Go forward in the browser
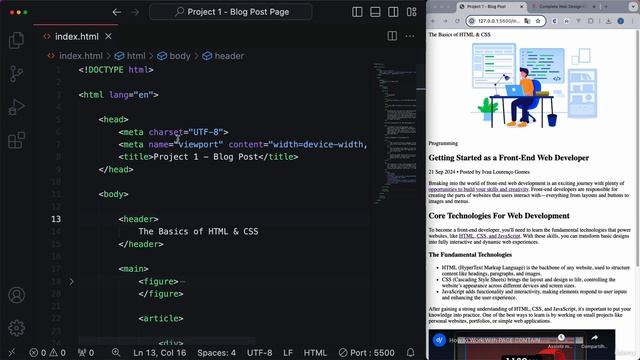 445,21
